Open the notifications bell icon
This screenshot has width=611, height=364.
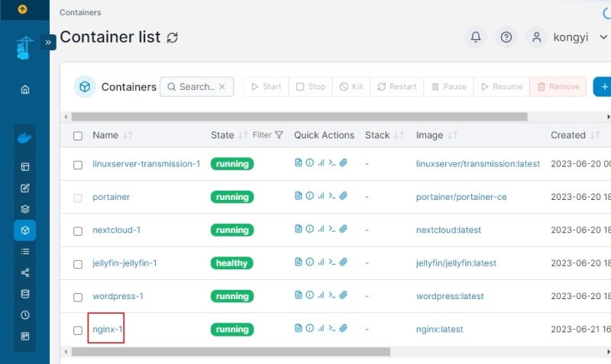pyautogui.click(x=475, y=37)
